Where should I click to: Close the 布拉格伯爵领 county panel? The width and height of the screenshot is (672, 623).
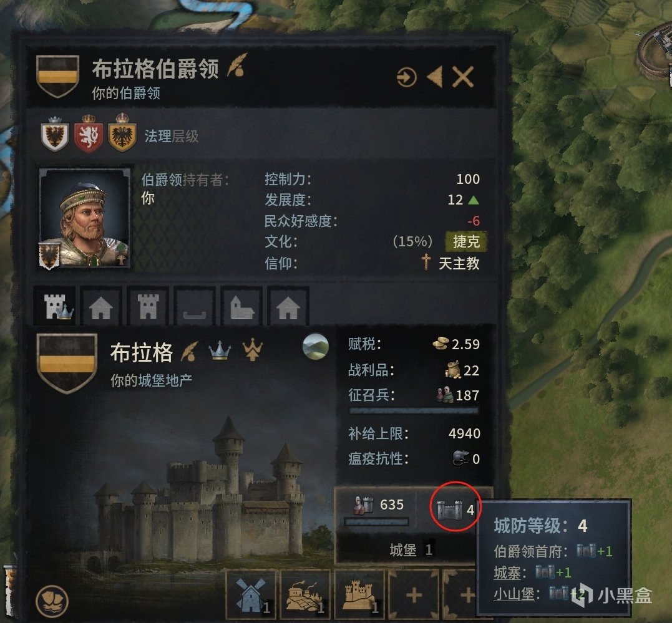click(x=463, y=77)
